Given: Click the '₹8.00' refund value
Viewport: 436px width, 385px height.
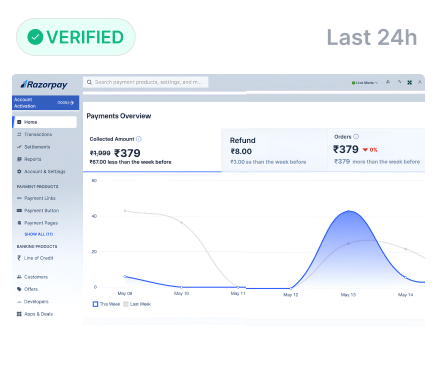Looking at the screenshot, I should pos(241,151).
